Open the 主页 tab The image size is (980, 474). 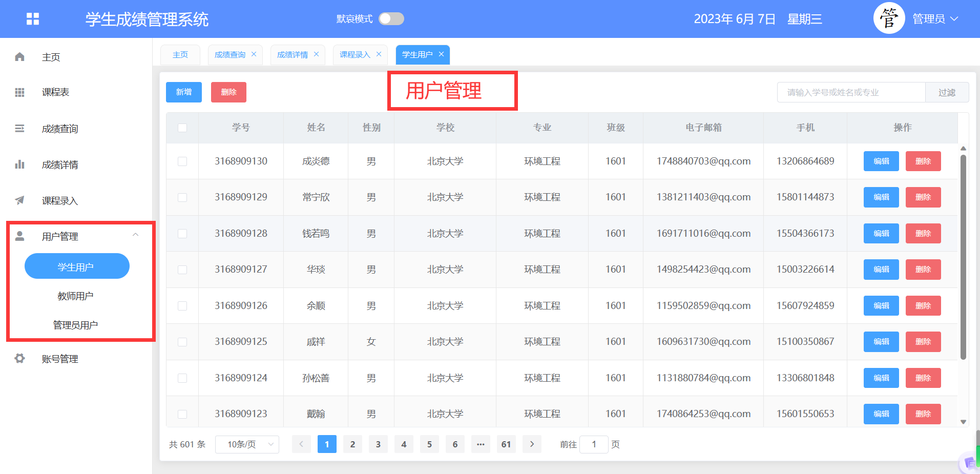pos(180,55)
